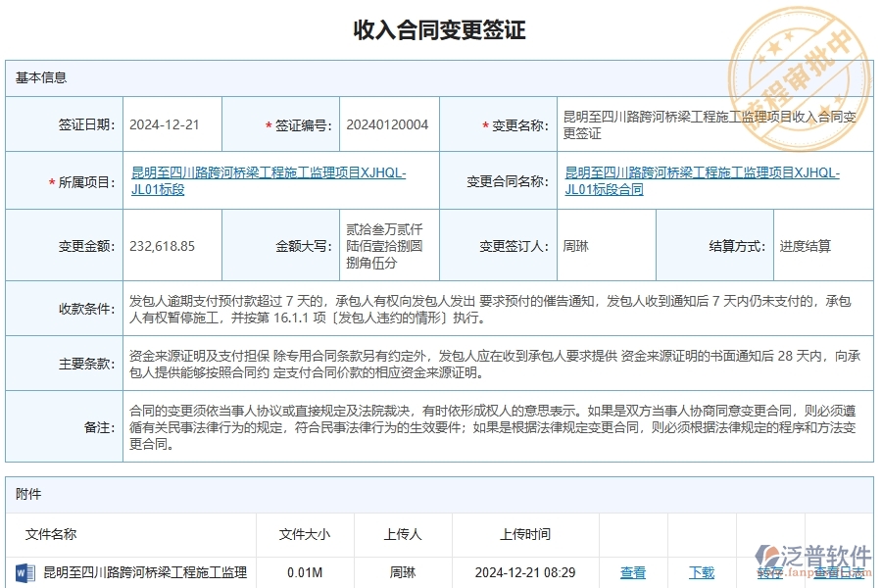Download the attachment using 下载 link
Viewport: 882px width, 588px height.
coord(702,573)
